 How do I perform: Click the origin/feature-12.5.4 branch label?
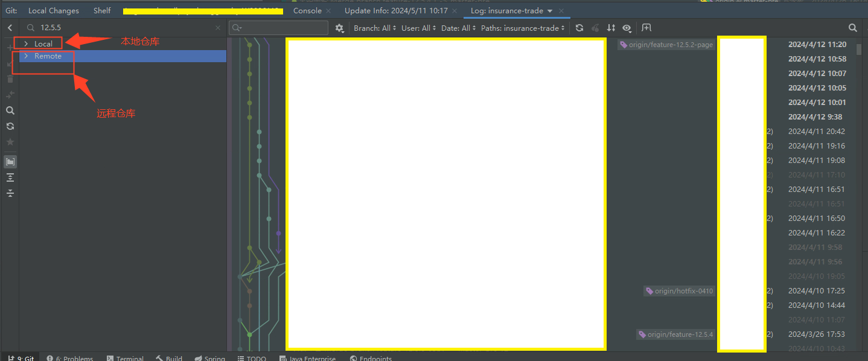(x=675, y=334)
